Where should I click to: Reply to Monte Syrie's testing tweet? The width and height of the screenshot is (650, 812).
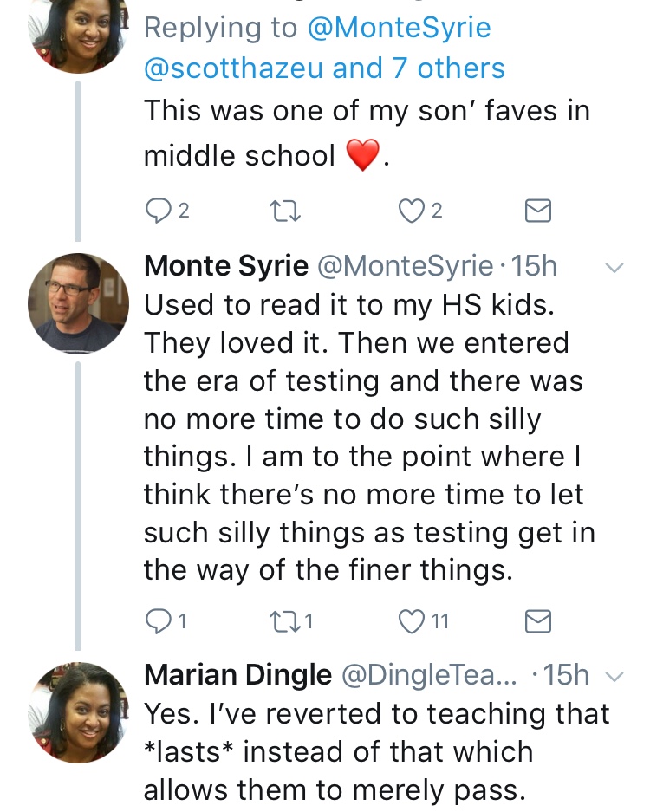pos(159,620)
